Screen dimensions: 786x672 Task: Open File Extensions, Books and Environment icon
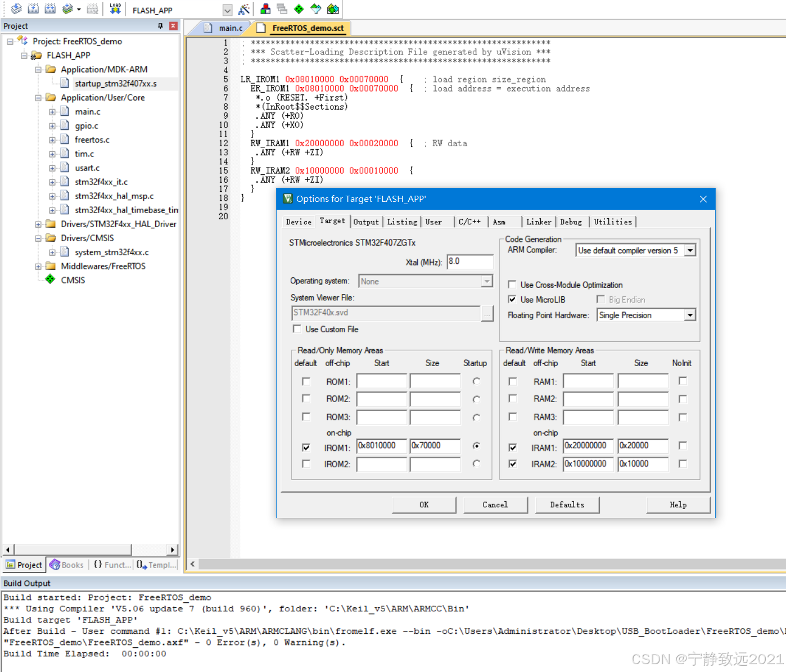click(265, 9)
